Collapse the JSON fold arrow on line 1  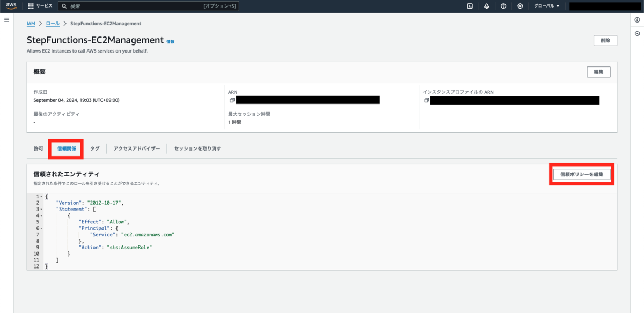coord(42,197)
